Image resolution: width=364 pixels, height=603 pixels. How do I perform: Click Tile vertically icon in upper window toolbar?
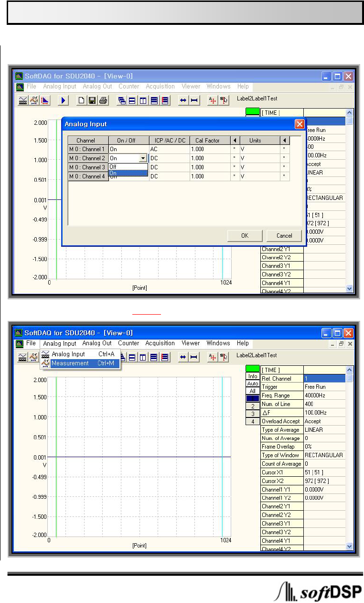coord(143,100)
